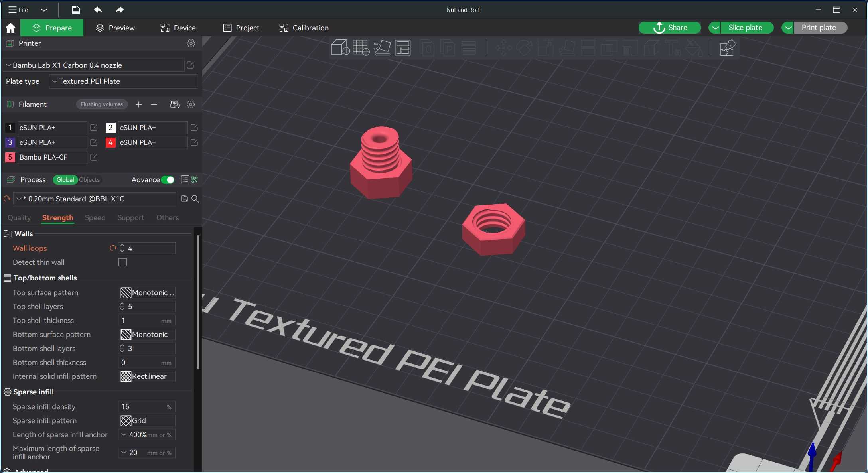Click filament 4 red color swatch
The image size is (868, 473).
pos(110,142)
